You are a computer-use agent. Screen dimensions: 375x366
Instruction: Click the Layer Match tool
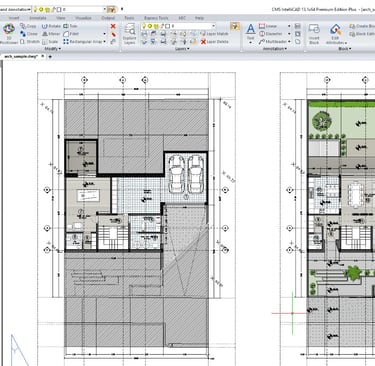click(214, 34)
